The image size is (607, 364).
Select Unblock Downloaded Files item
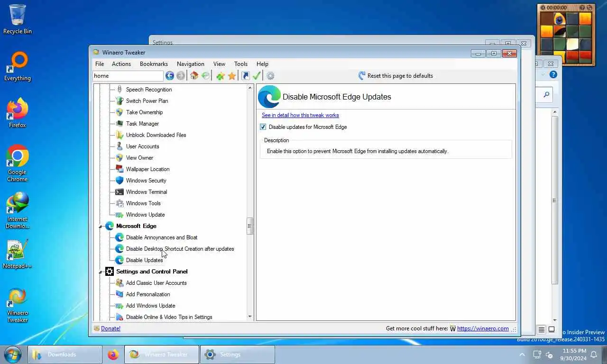coord(156,135)
